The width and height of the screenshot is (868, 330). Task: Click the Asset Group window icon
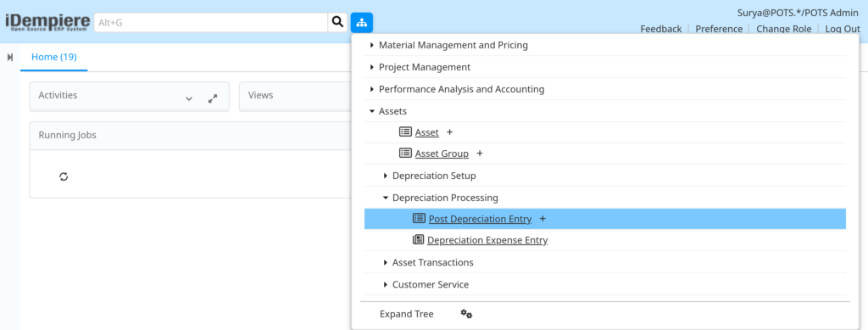405,154
